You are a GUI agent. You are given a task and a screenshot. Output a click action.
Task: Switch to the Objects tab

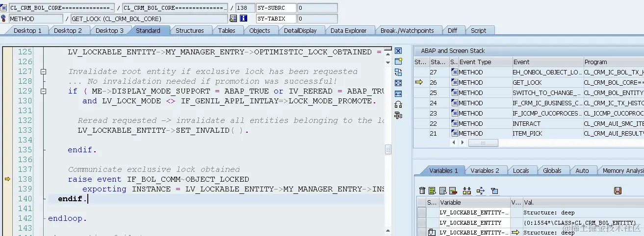pos(259,30)
